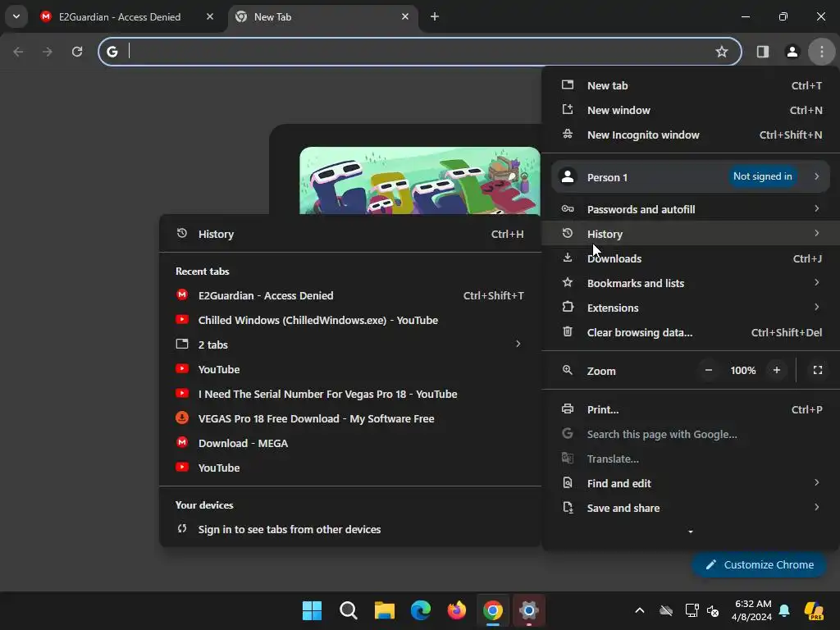Choose New window from the menu
This screenshot has height=630, width=840.
pyautogui.click(x=691, y=111)
